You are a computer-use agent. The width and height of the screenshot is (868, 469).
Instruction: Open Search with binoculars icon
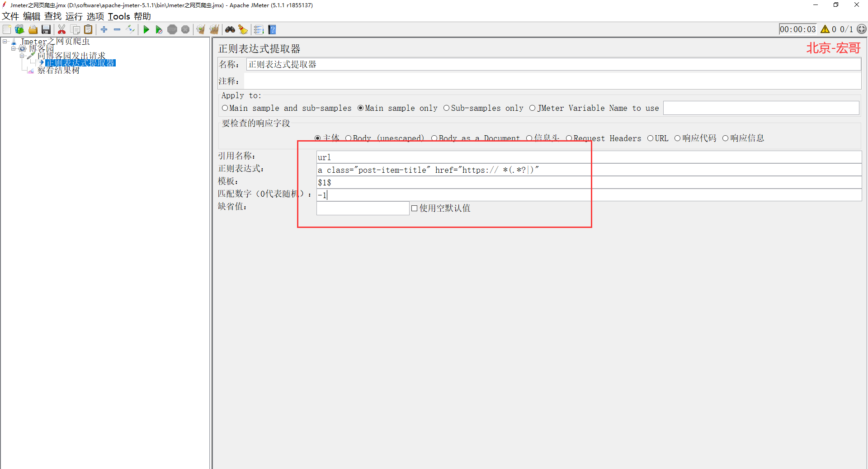[230, 30]
